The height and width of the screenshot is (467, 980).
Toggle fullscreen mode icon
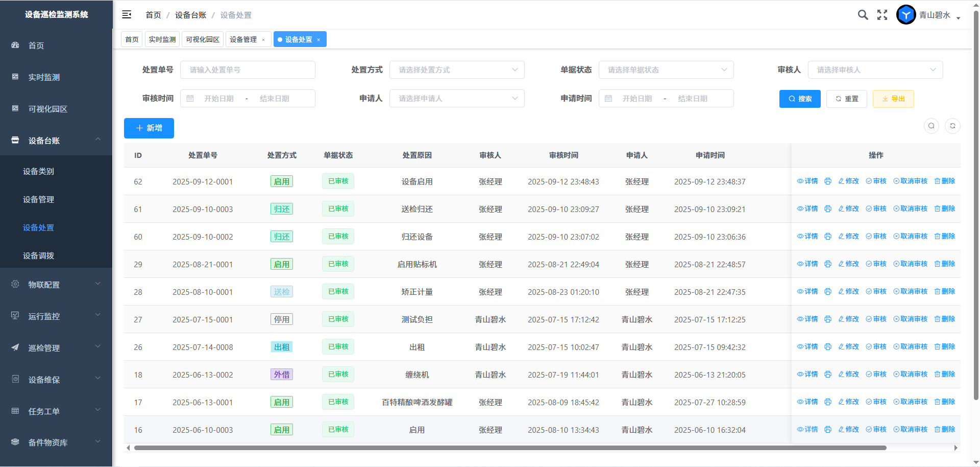coord(882,15)
